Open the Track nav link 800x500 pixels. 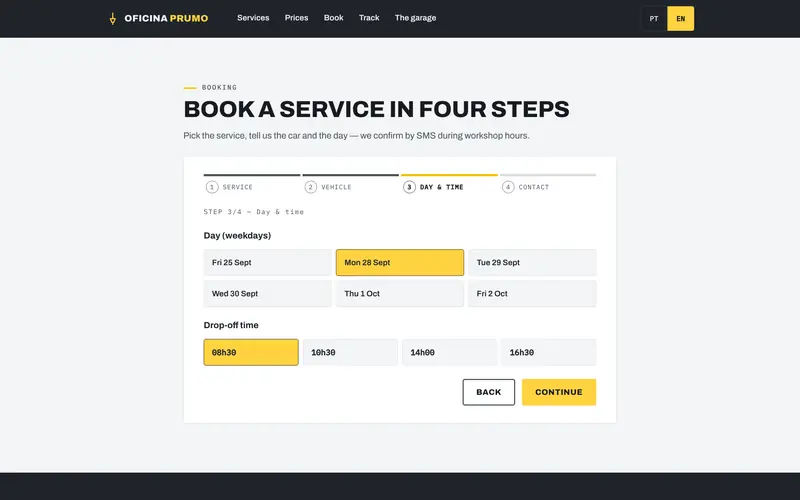(x=369, y=18)
